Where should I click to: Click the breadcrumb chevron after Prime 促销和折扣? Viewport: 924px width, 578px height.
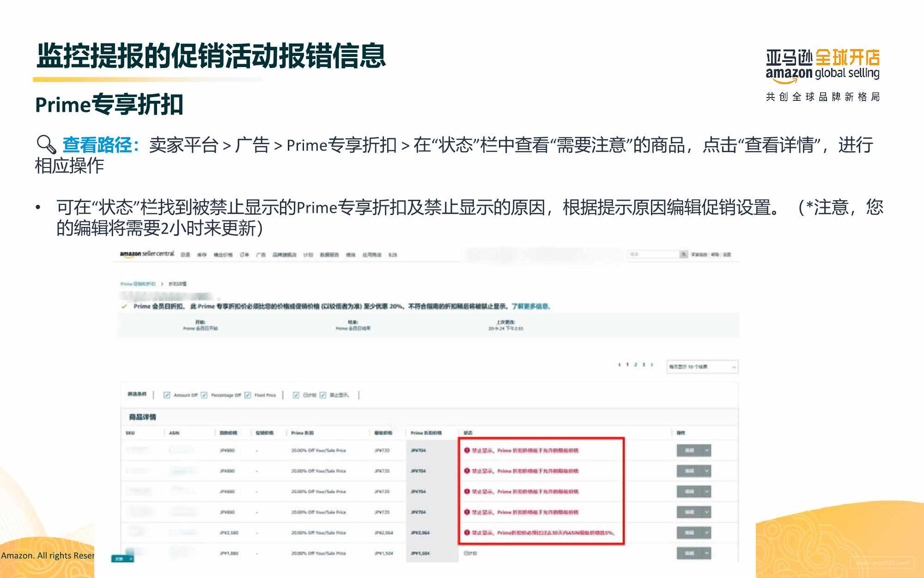162,284
